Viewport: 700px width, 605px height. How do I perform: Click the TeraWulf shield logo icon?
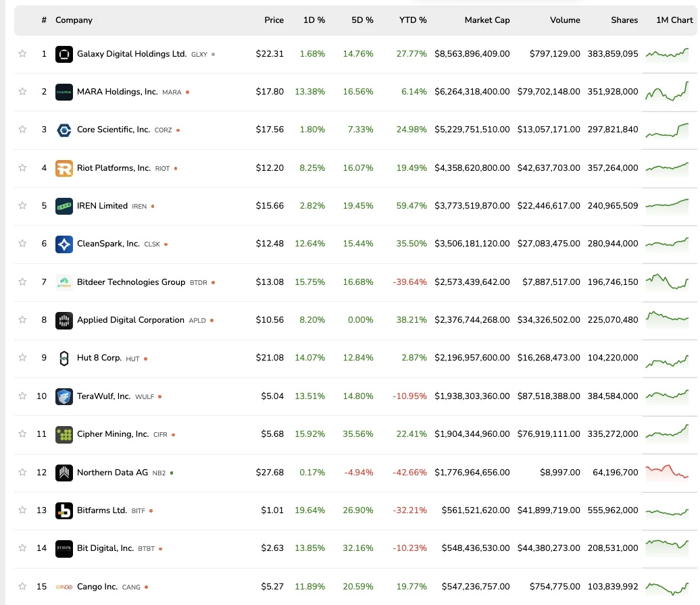(64, 396)
